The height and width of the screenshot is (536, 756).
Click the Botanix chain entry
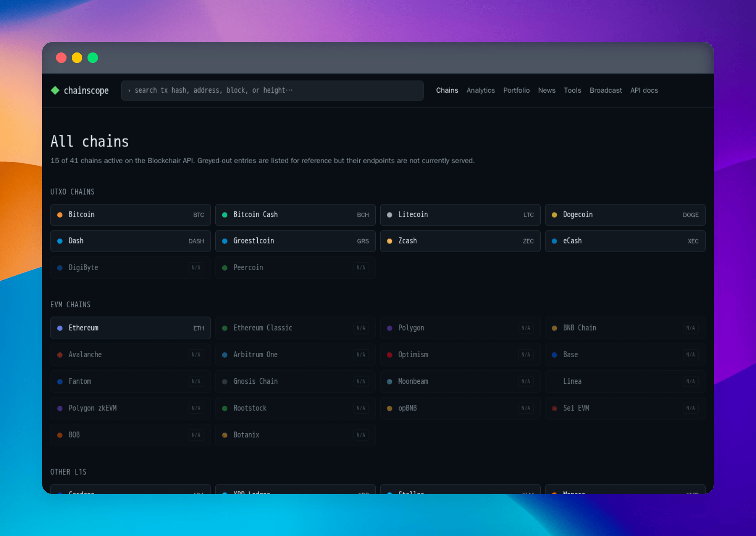point(295,435)
